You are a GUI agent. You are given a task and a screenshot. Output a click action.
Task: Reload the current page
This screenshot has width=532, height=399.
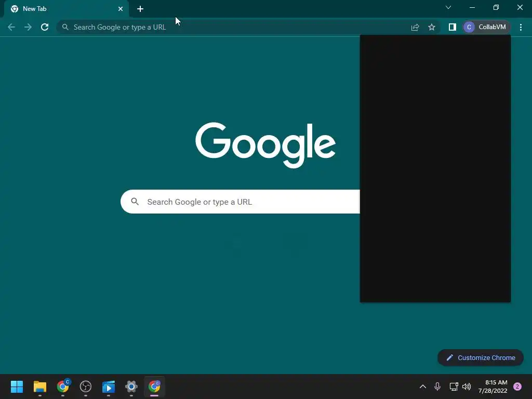pyautogui.click(x=45, y=27)
